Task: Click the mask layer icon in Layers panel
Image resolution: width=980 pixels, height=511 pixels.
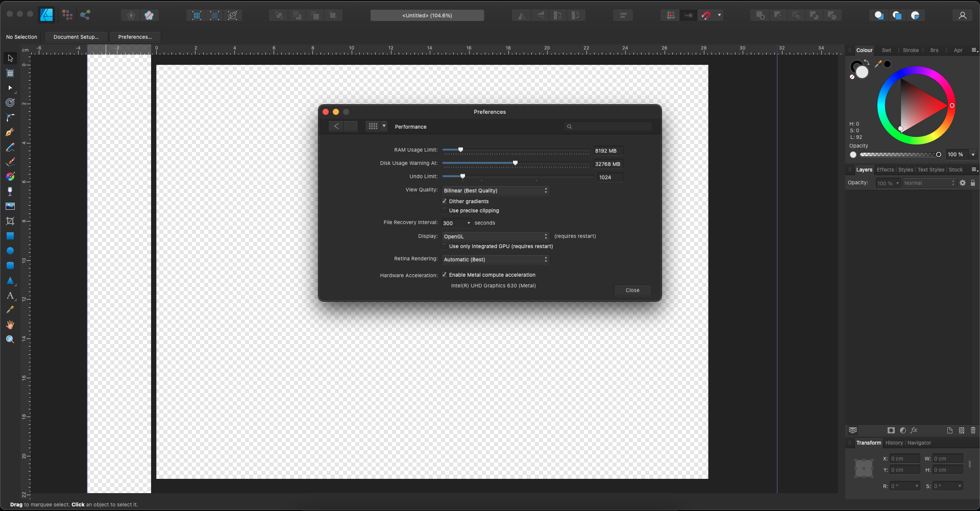Action: coord(891,430)
